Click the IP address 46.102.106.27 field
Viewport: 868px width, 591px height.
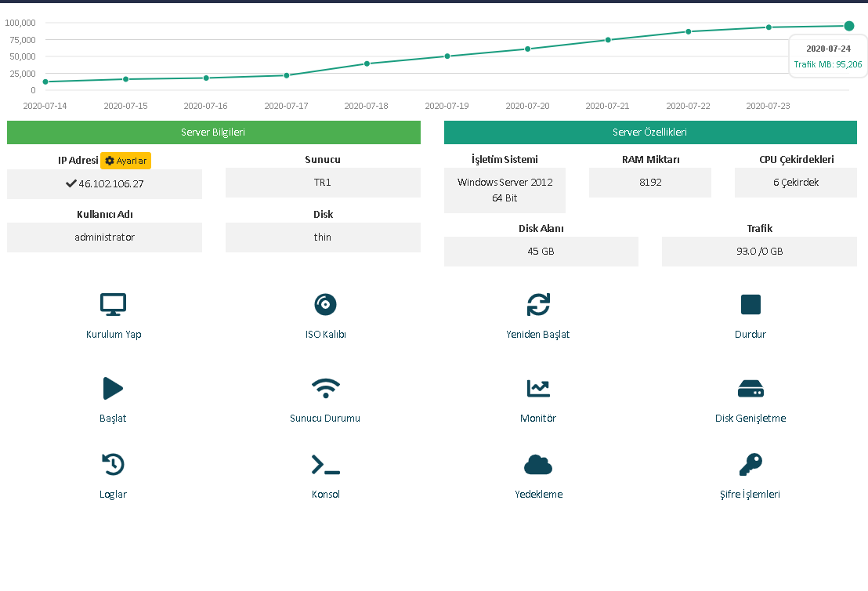[105, 183]
